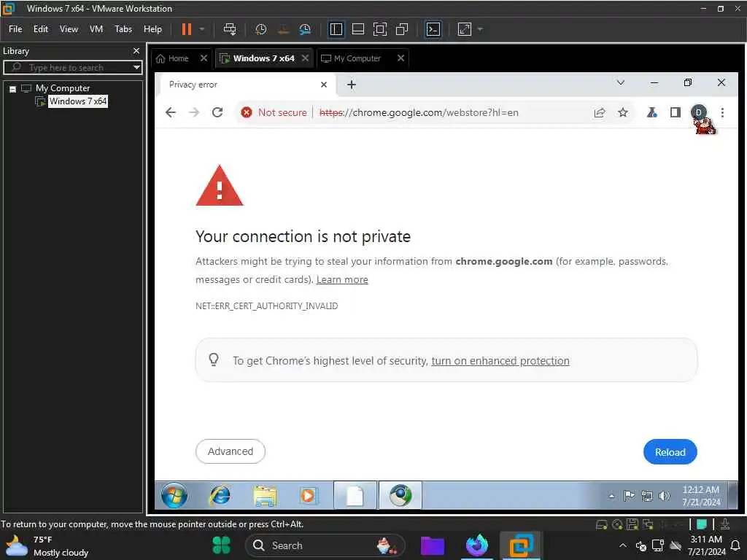Go forward in Chrome
The width and height of the screenshot is (747, 560).
194,112
